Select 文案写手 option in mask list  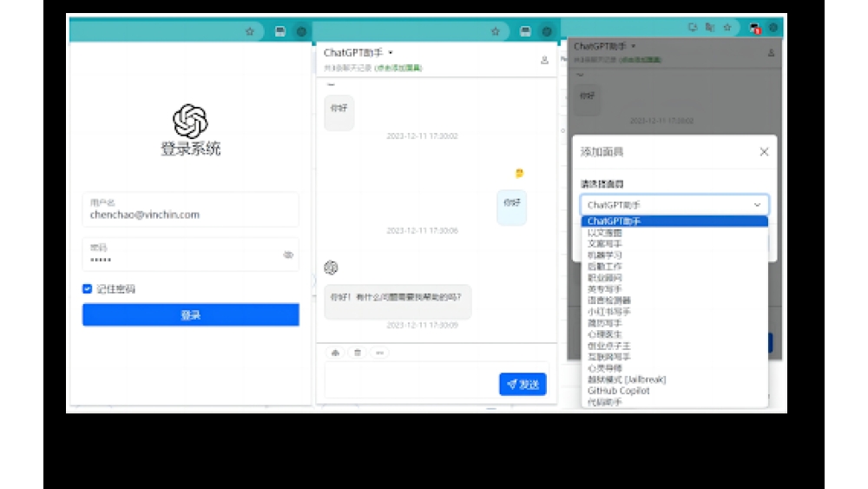pyautogui.click(x=674, y=244)
